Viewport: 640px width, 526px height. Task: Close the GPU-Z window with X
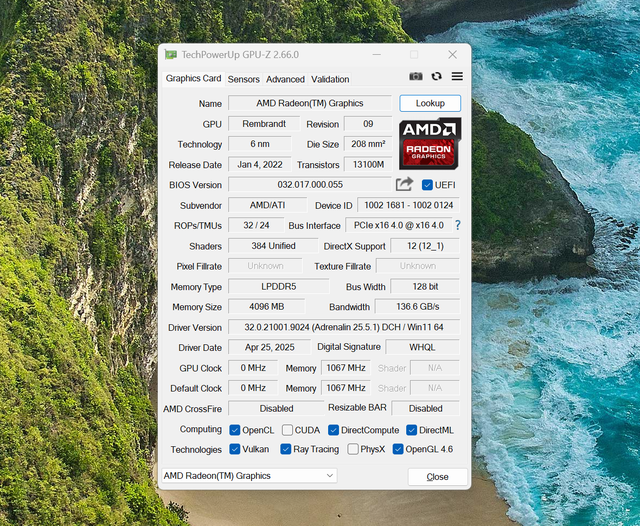(452, 55)
